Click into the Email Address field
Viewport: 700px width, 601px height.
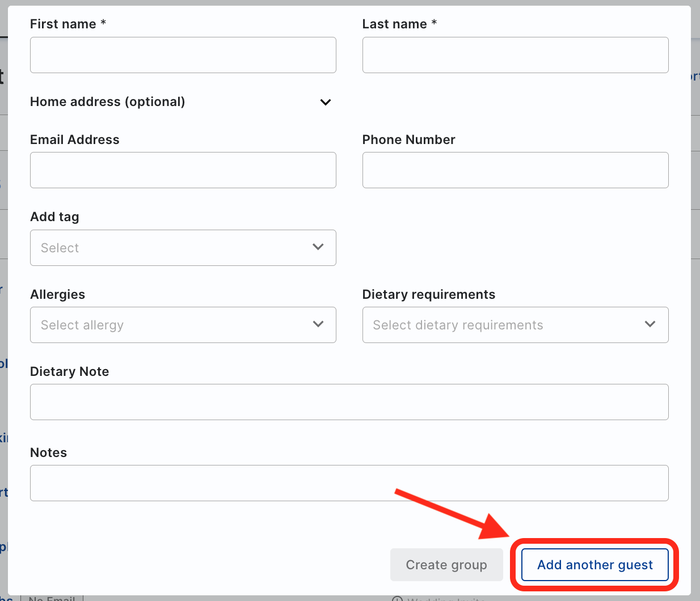[x=183, y=170]
